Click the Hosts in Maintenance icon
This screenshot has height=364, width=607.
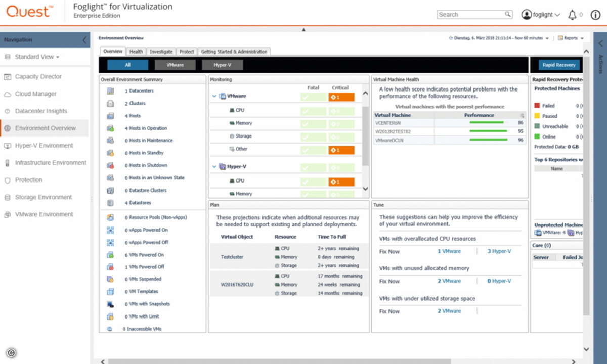tap(110, 141)
